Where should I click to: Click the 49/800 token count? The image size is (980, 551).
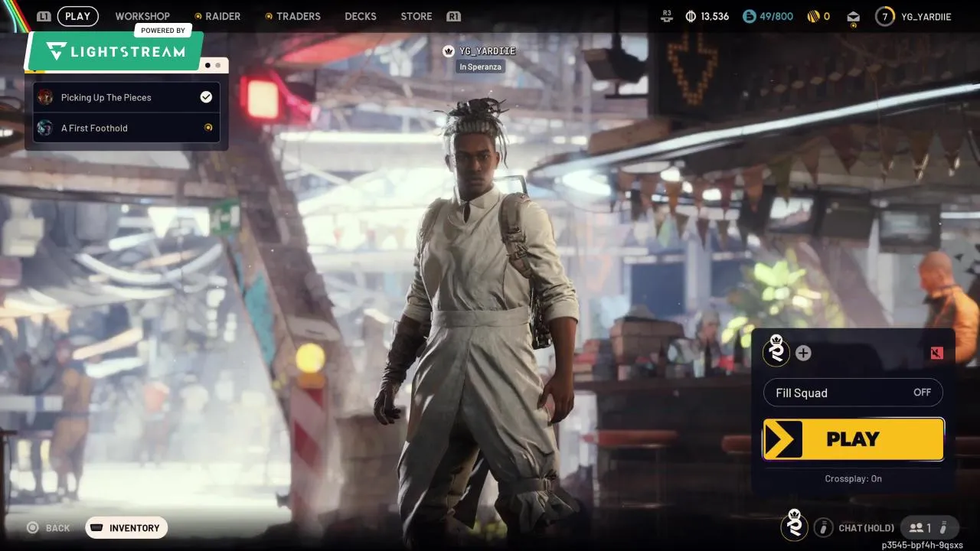(776, 16)
